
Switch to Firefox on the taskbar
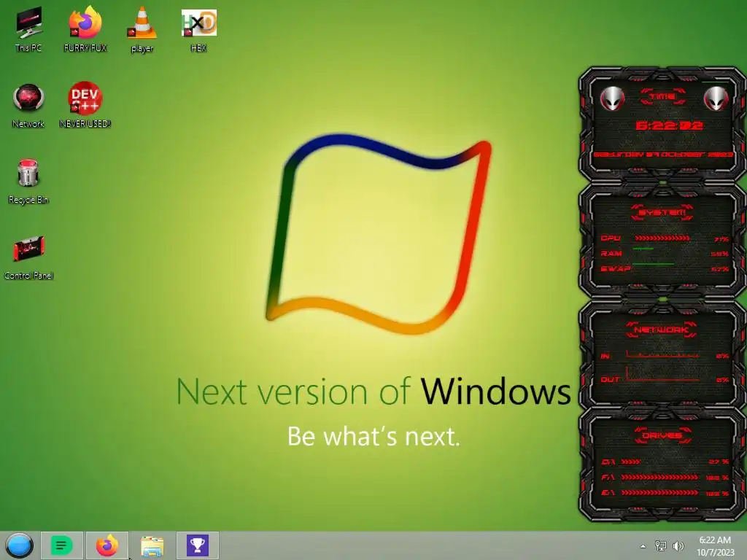(107, 545)
